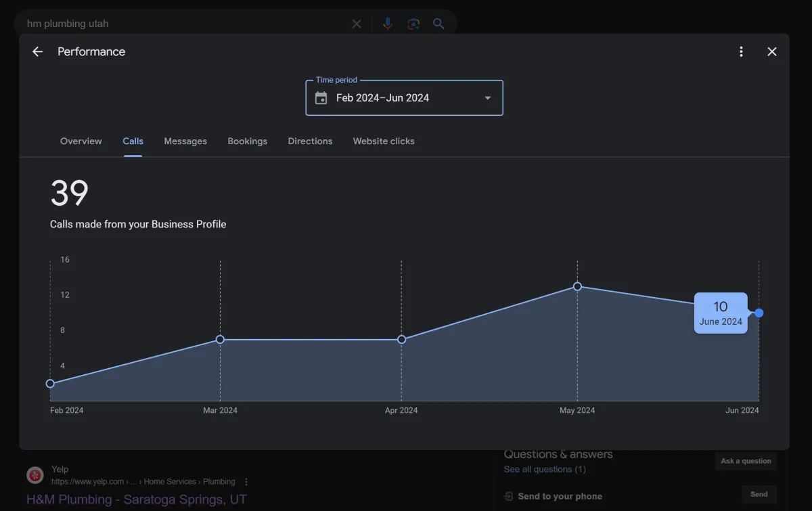Select the June 2024 data point
This screenshot has height=511, width=812.
[759, 313]
